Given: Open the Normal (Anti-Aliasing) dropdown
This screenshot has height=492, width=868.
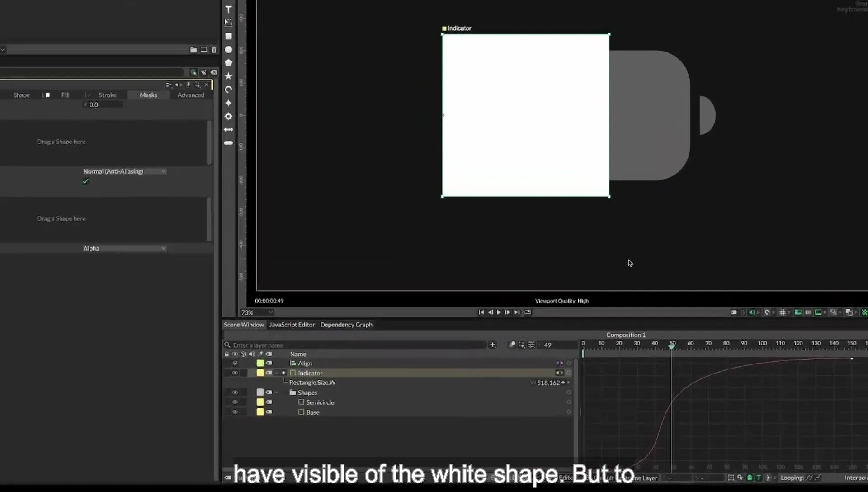Looking at the screenshot, I should click(124, 171).
